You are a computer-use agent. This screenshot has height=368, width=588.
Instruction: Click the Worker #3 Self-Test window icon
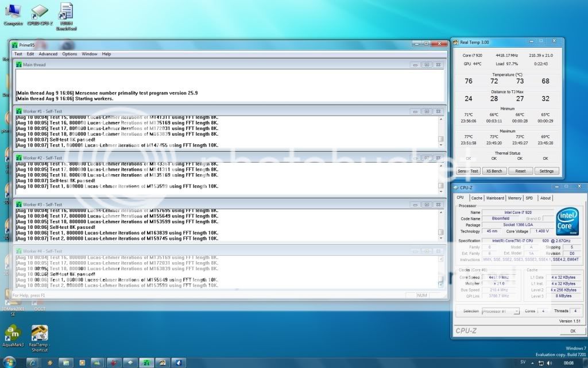tap(19, 204)
